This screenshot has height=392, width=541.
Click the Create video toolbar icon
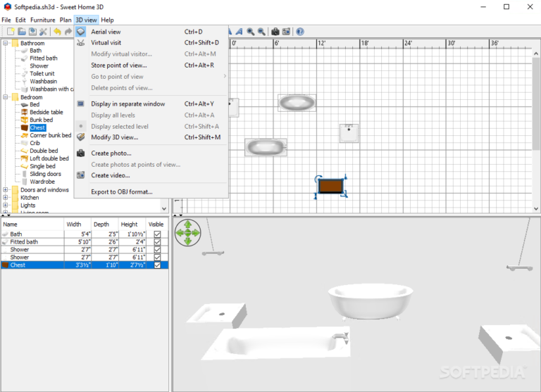[x=286, y=32]
